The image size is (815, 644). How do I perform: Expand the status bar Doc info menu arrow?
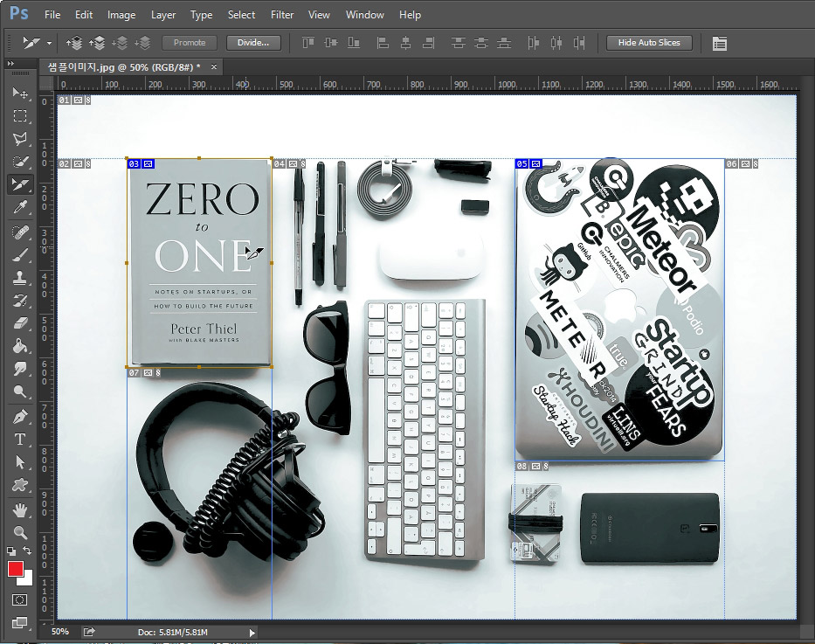click(253, 632)
